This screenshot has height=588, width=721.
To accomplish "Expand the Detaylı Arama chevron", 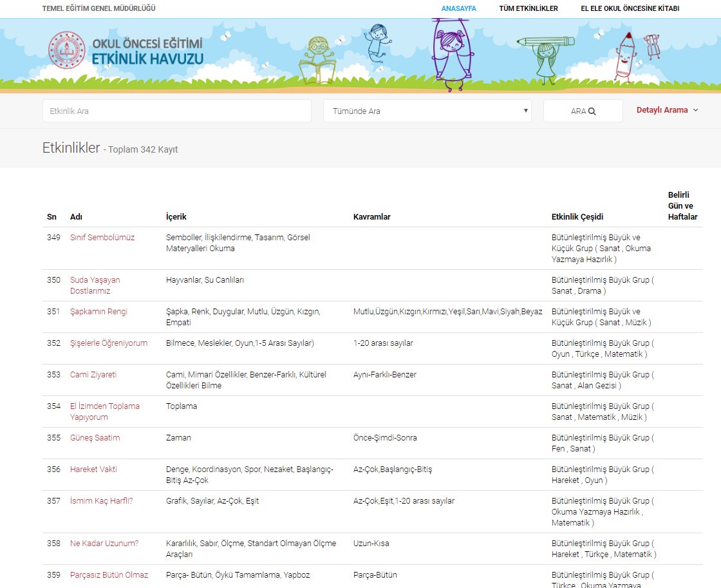I will (x=695, y=110).
